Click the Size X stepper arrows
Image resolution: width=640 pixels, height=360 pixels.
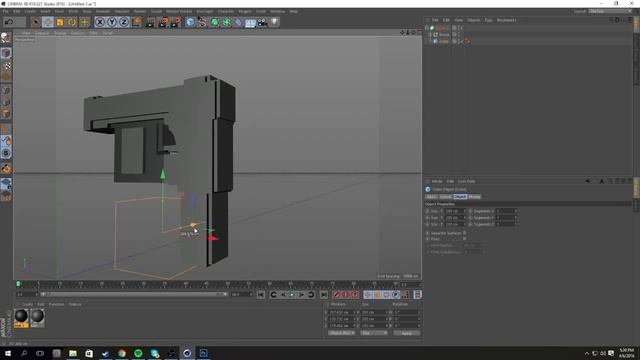tap(464, 211)
